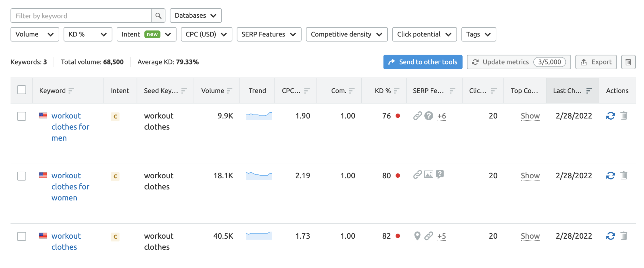The width and height of the screenshot is (644, 268).
Task: Delete the workout clothes for women row
Action: pyautogui.click(x=624, y=175)
